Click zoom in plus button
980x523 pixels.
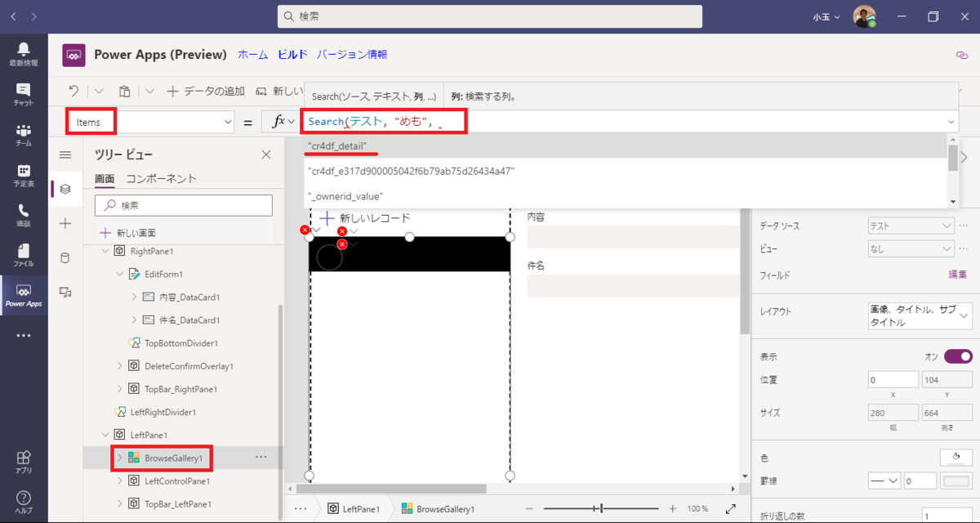pyautogui.click(x=672, y=508)
